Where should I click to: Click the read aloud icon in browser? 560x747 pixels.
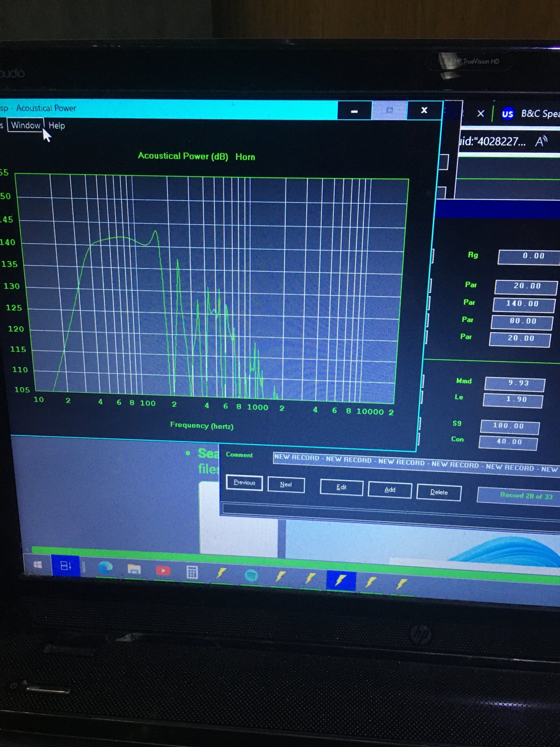541,141
